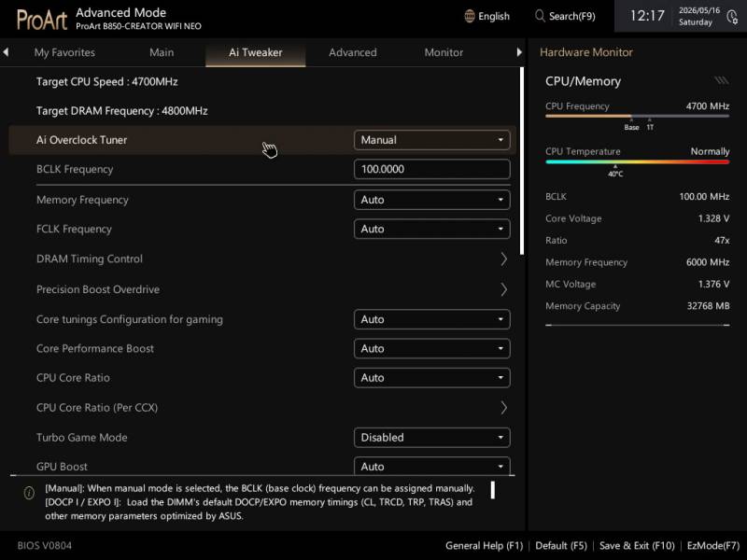Expand Precision Boost Overdrive submenu chevron
Image resolution: width=747 pixels, height=560 pixels.
click(503, 289)
